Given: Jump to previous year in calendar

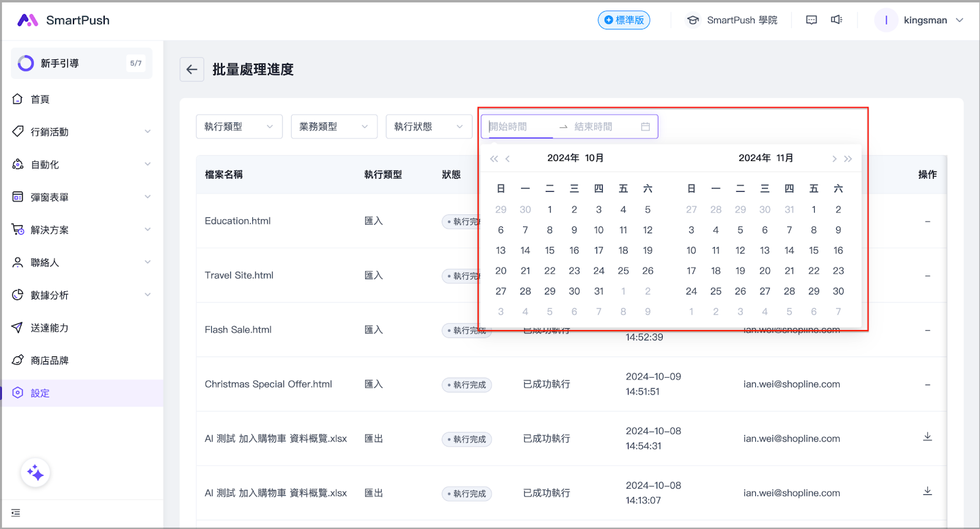Looking at the screenshot, I should [494, 159].
